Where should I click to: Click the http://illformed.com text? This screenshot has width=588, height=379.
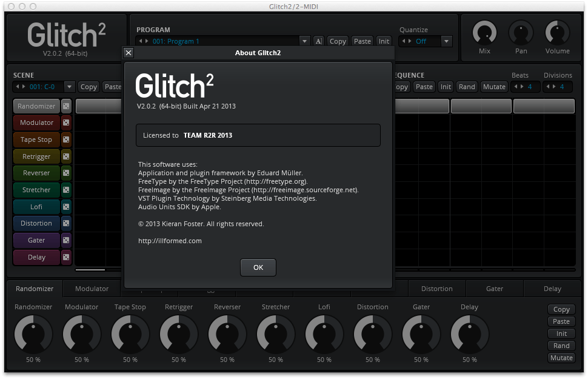(x=170, y=241)
